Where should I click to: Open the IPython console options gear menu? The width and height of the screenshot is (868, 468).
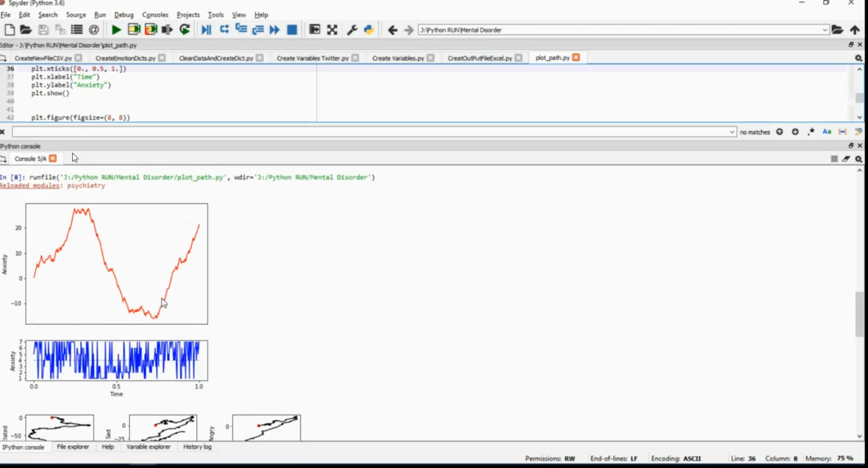point(859,159)
